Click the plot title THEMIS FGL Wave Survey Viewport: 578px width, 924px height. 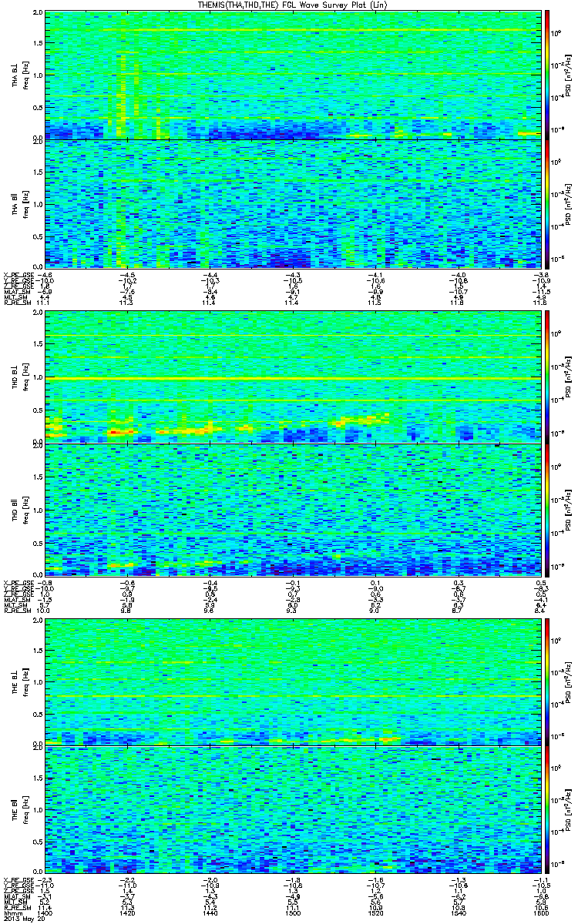(293, 5)
